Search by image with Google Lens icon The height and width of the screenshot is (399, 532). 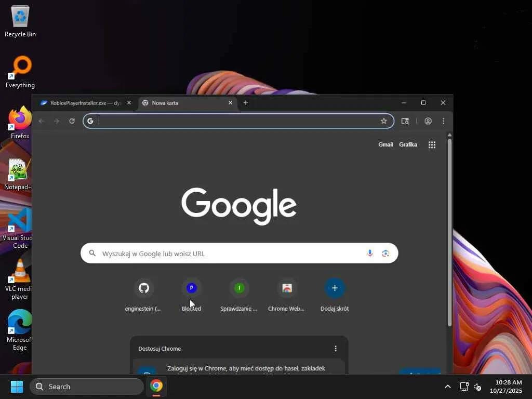pos(385,253)
